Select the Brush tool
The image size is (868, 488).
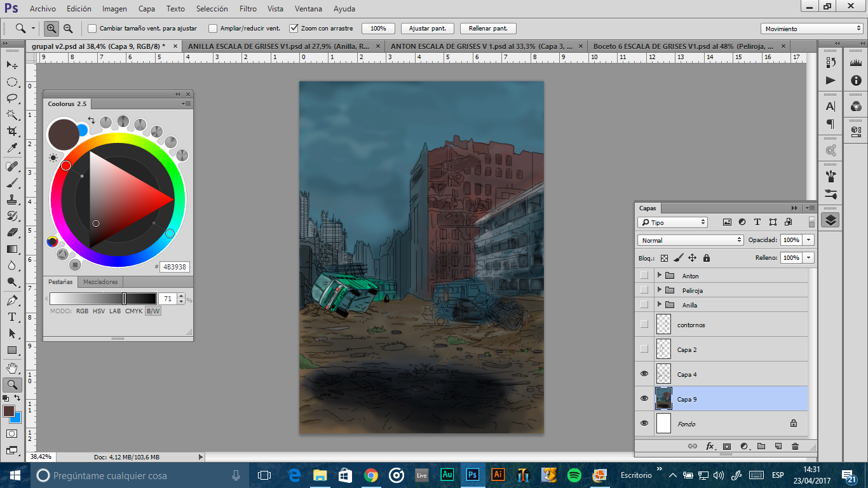pos(12,183)
